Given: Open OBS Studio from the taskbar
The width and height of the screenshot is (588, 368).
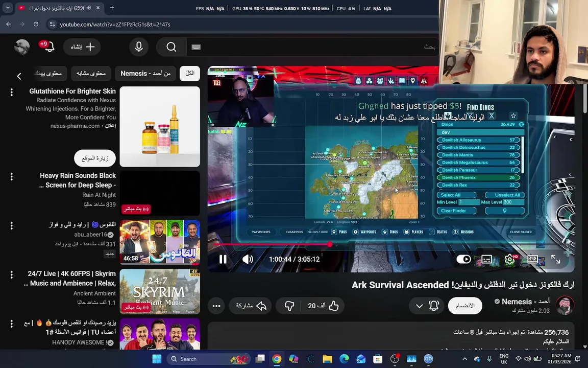Looking at the screenshot, I should [x=395, y=359].
